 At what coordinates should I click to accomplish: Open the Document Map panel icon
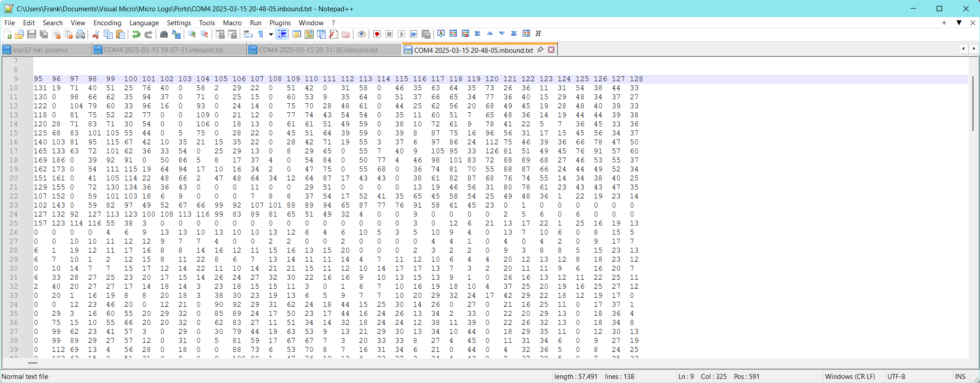point(309,34)
